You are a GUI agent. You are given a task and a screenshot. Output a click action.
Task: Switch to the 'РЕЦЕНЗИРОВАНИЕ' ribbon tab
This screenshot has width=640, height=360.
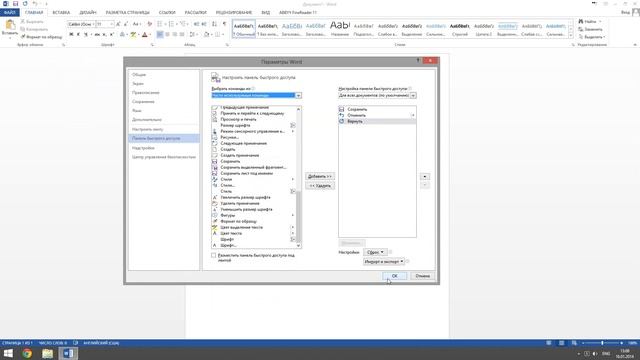[234, 13]
